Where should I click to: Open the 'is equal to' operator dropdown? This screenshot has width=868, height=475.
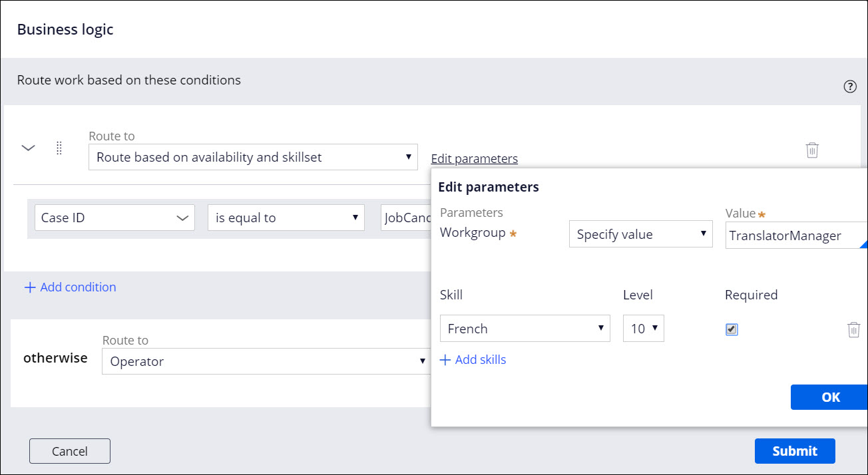(286, 218)
